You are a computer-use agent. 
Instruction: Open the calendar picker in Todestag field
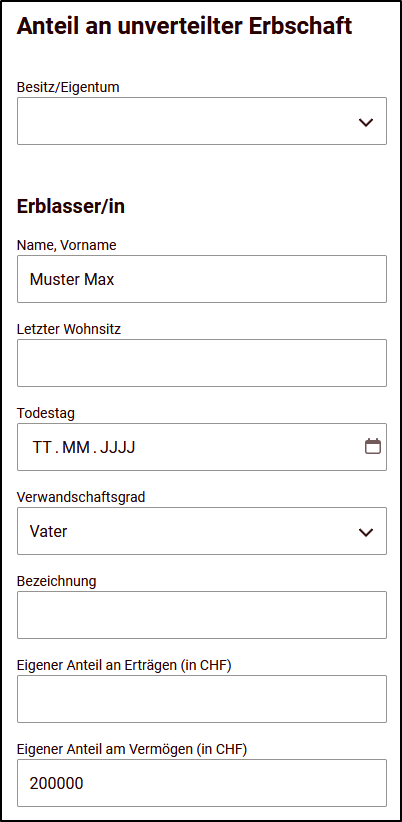click(x=373, y=447)
